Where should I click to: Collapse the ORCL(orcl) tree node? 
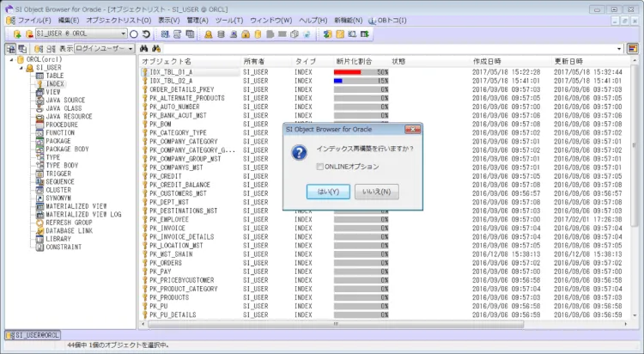(x=11, y=59)
